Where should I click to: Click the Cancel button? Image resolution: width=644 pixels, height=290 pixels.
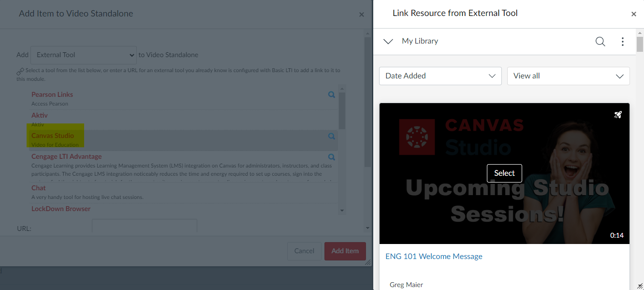(304, 251)
